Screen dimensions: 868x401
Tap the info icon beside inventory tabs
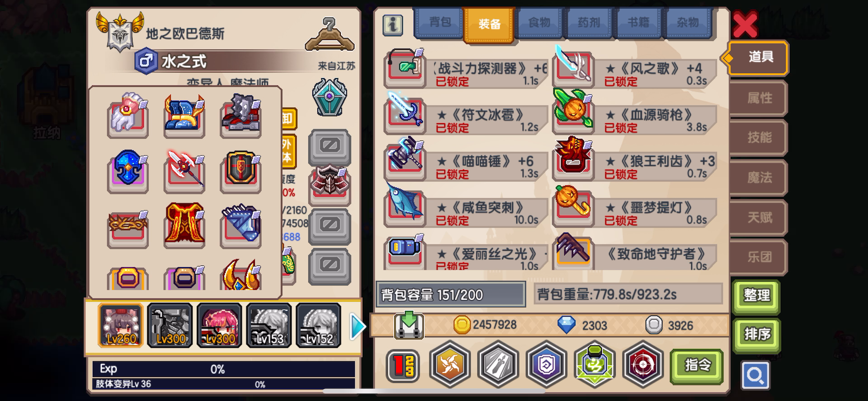click(x=392, y=25)
